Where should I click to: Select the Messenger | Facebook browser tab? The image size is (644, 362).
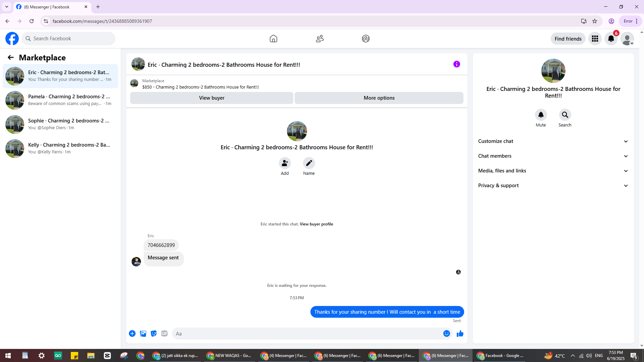coord(52,7)
